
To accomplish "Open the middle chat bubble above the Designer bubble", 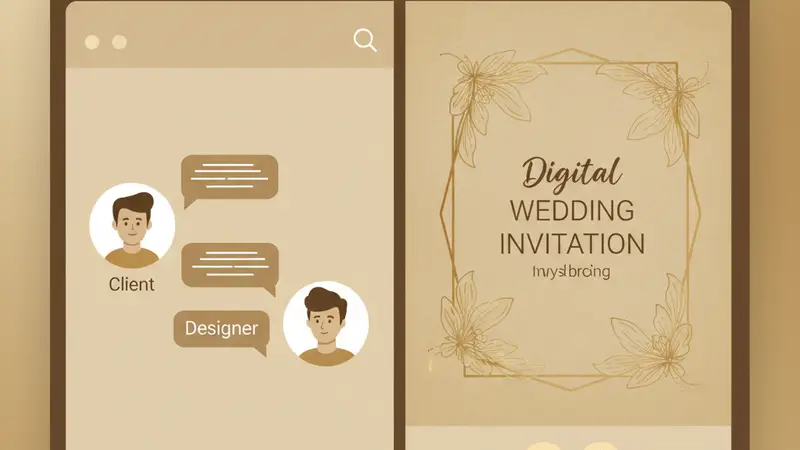I will point(230,268).
